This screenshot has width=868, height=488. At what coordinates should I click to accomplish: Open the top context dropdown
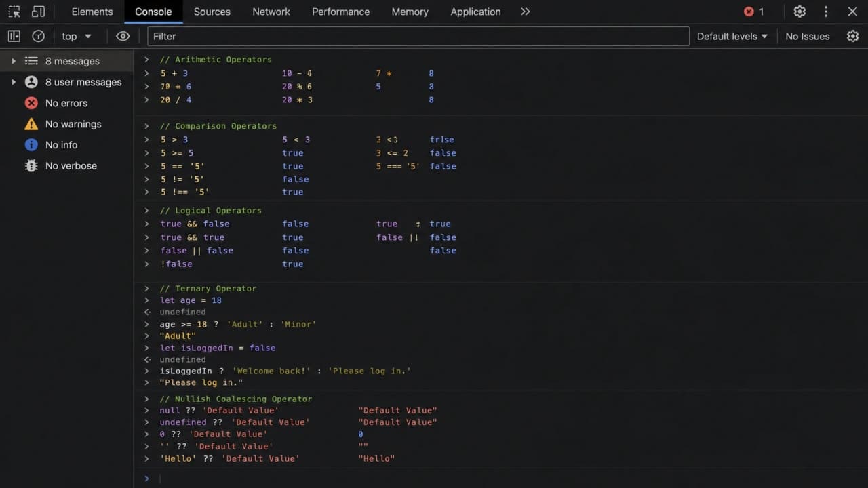pos(76,36)
